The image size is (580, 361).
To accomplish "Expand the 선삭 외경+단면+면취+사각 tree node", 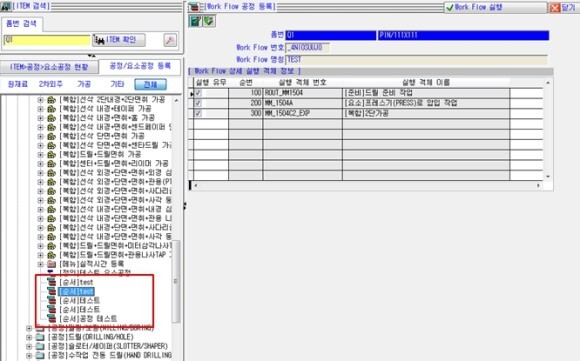I will [40, 200].
